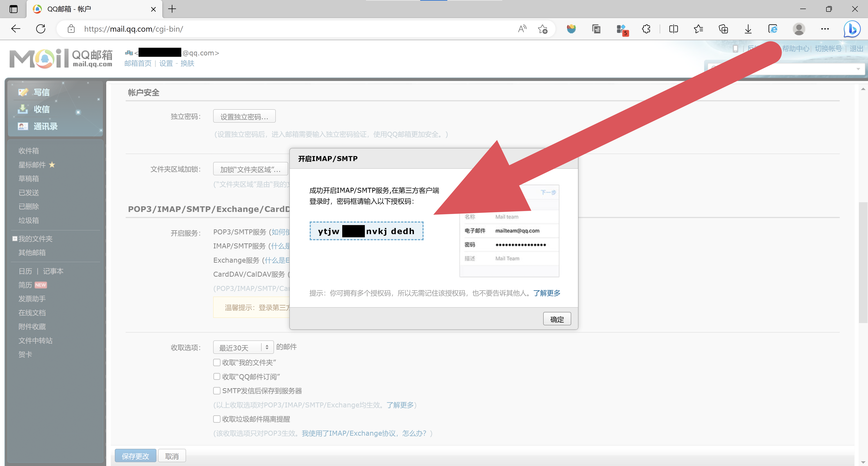Click the browser refresh icon
The image size is (868, 466).
(x=41, y=29)
